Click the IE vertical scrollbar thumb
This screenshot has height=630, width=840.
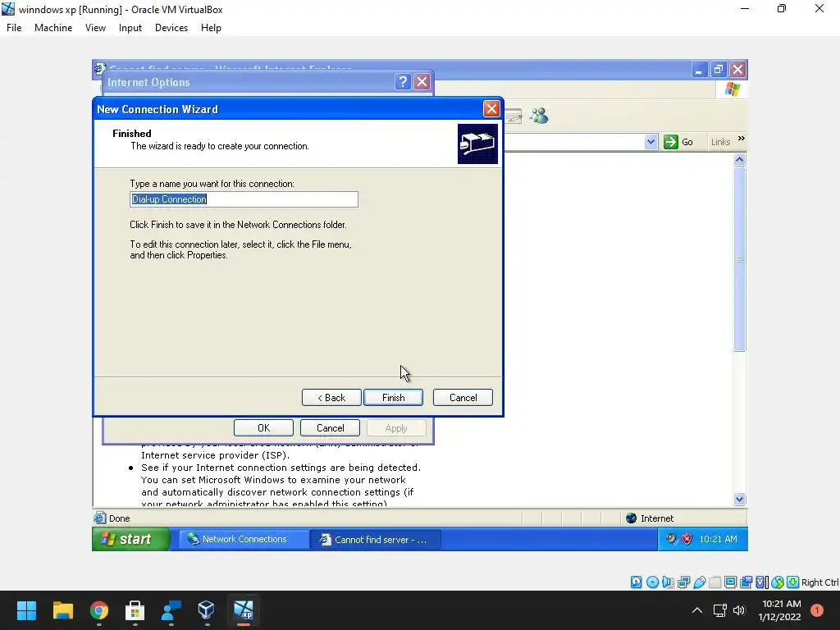point(739,259)
